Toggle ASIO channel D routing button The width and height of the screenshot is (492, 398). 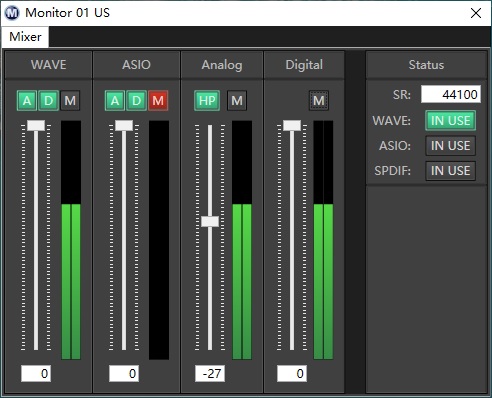(x=137, y=100)
